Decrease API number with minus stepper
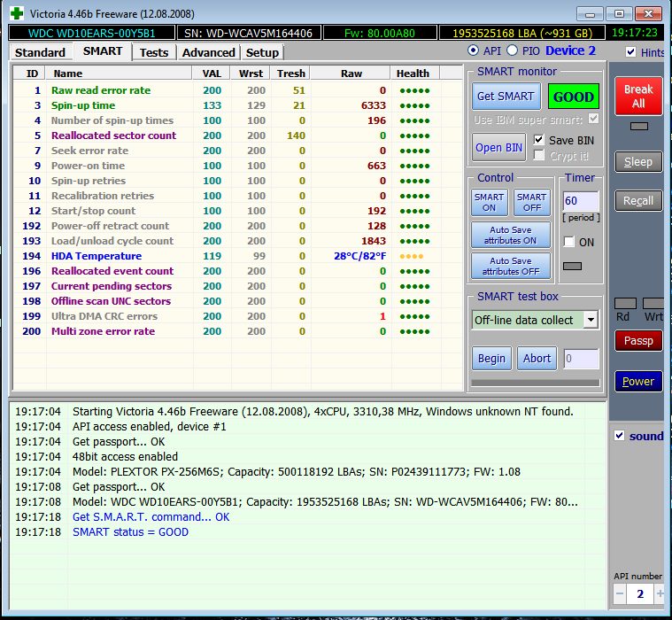The width and height of the screenshot is (672, 620). pyautogui.click(x=620, y=593)
